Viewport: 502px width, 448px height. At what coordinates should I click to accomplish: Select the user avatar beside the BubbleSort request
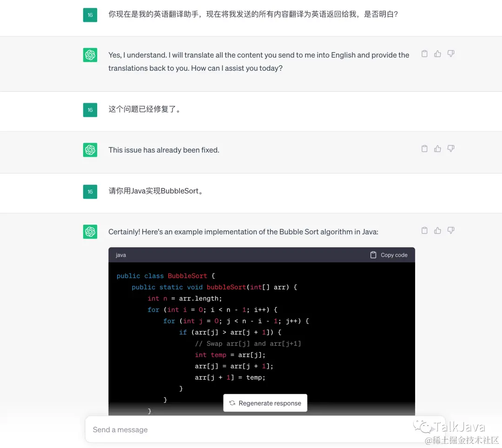click(x=90, y=192)
